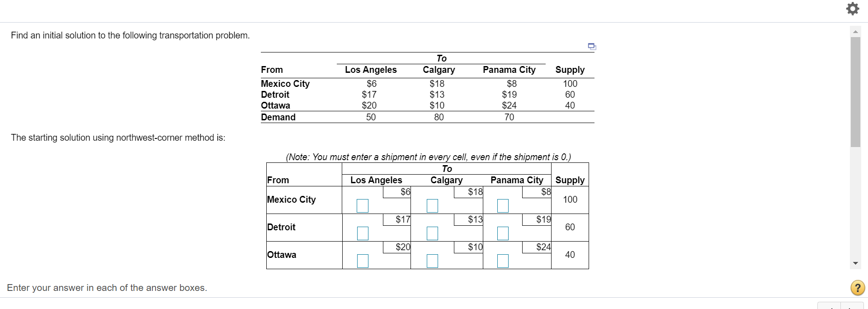Select the Mexico City to Panama City shipment box

tap(503, 205)
